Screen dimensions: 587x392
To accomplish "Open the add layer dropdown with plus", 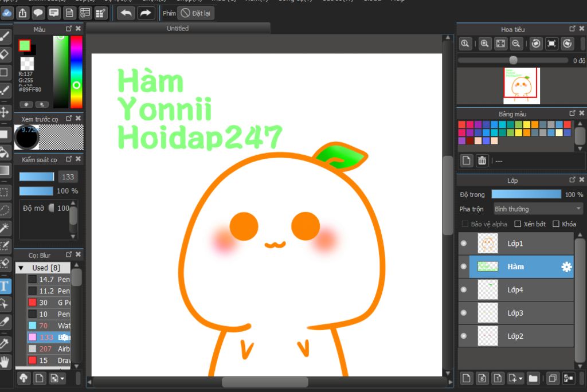I will (x=515, y=378).
